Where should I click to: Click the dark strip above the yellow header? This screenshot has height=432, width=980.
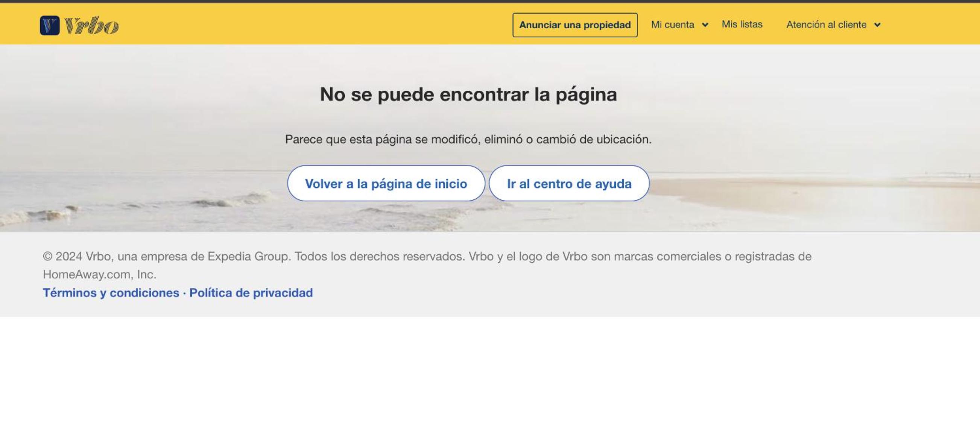[490, 1]
